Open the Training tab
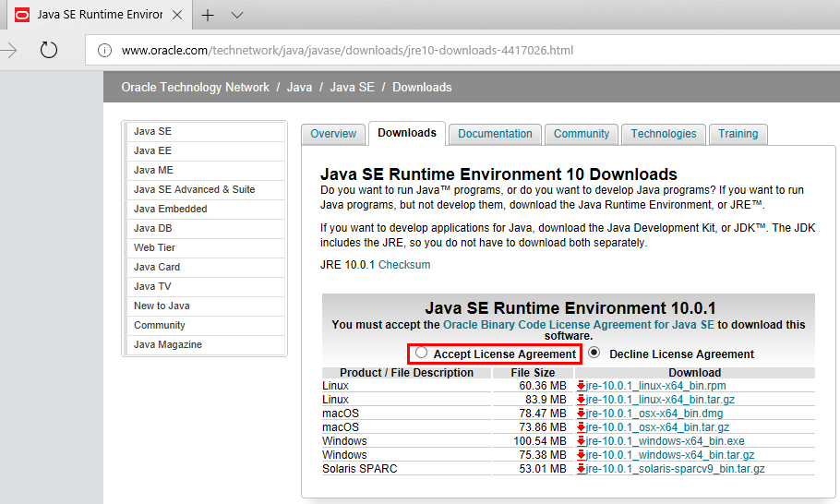 click(x=738, y=134)
